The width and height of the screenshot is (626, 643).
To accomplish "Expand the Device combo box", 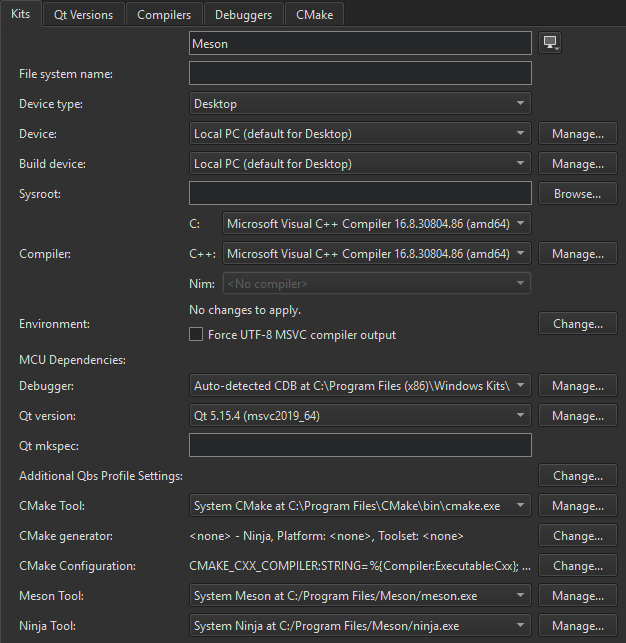I will tap(360, 133).
